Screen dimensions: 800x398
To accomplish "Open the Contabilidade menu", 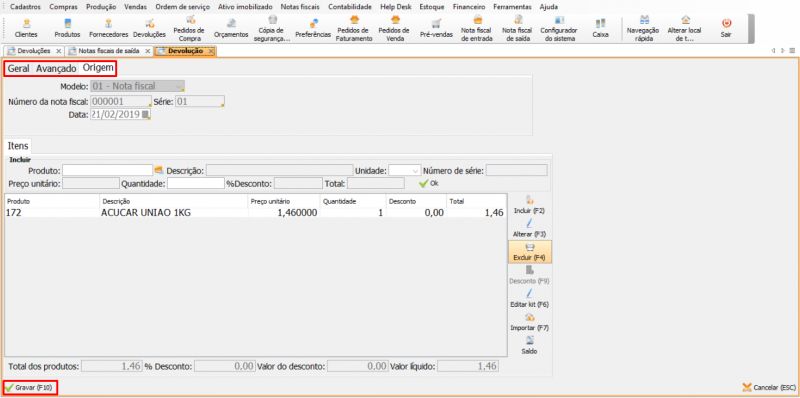I will [350, 7].
